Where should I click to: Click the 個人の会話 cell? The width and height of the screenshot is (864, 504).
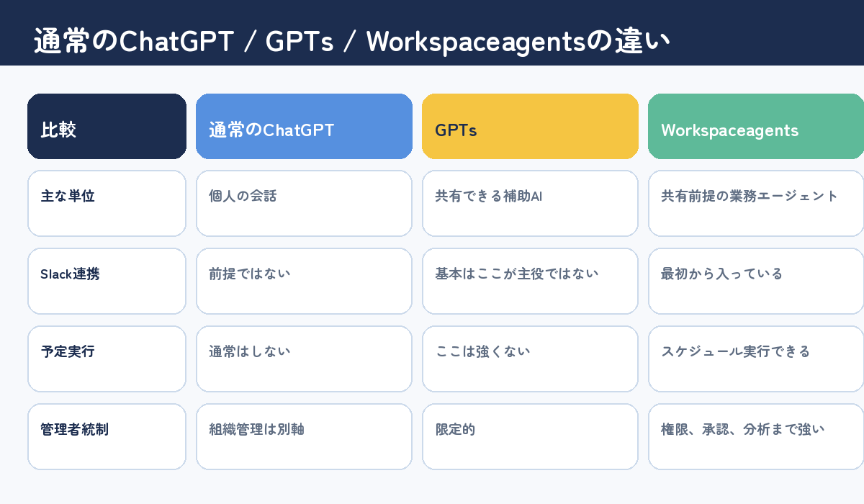point(304,203)
